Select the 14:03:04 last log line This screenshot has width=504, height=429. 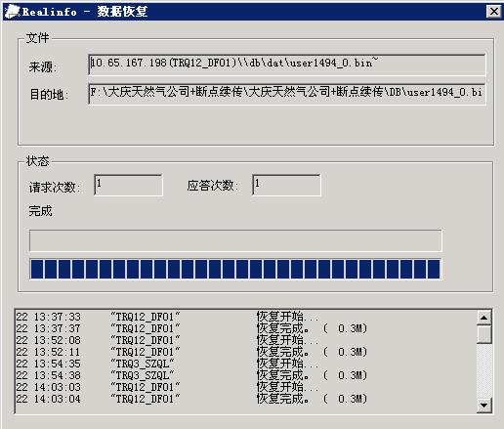(192, 399)
